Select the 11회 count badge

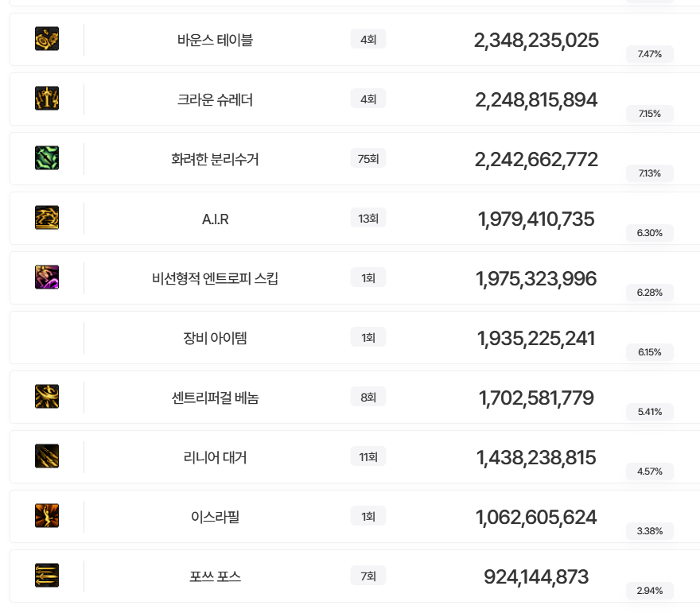point(368,456)
